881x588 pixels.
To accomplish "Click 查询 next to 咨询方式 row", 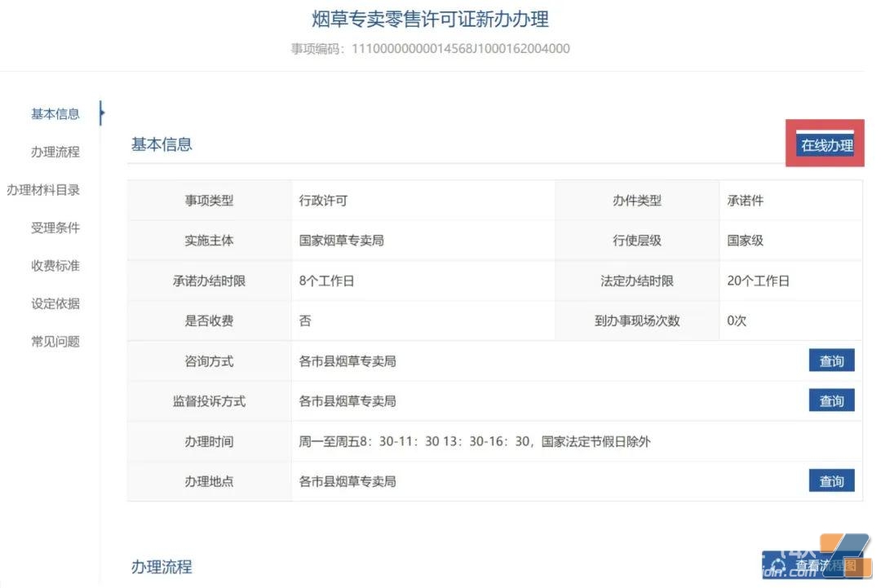I will click(x=831, y=360).
